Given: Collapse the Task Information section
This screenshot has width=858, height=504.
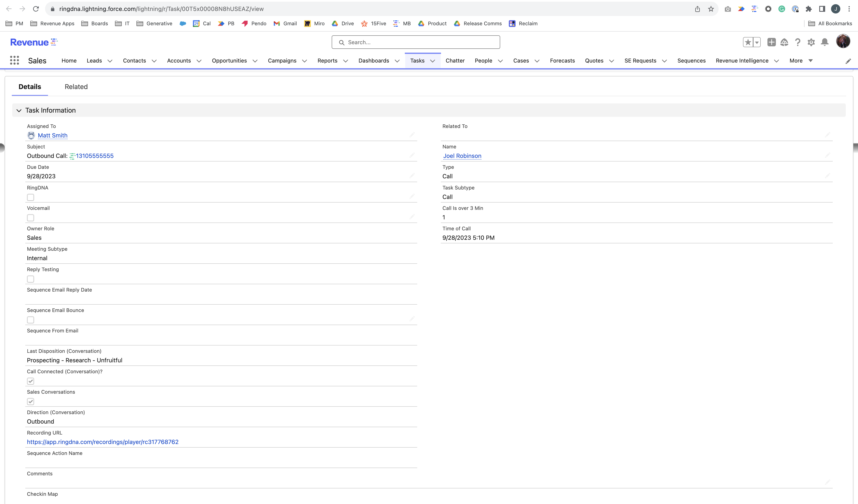Looking at the screenshot, I should pyautogui.click(x=19, y=110).
